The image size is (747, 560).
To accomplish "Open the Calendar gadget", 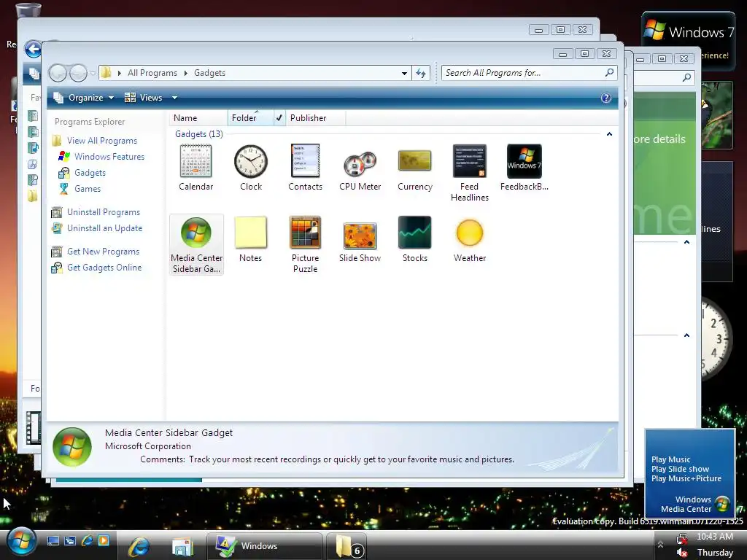I will [196, 167].
